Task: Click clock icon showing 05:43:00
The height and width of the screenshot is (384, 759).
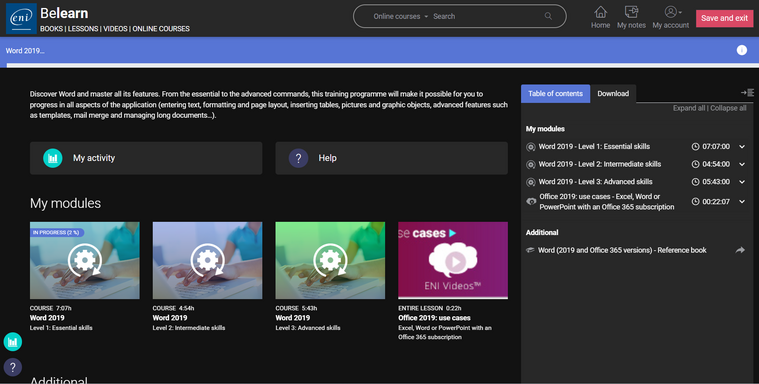Action: pos(695,182)
